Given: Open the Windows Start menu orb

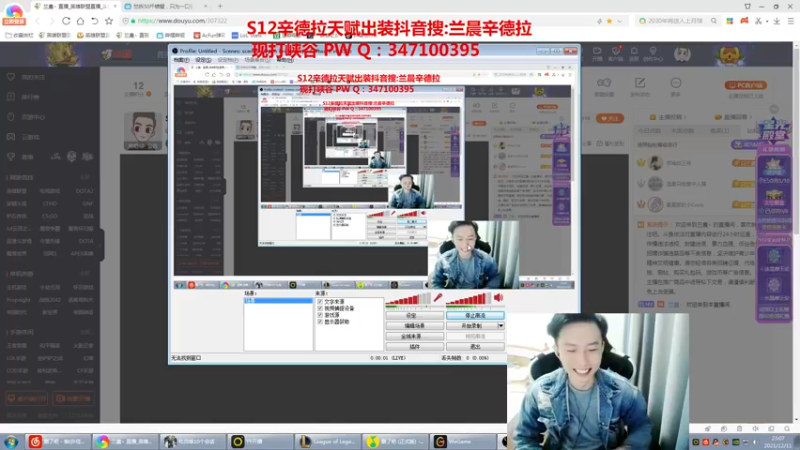Looking at the screenshot, I should pyautogui.click(x=11, y=441).
